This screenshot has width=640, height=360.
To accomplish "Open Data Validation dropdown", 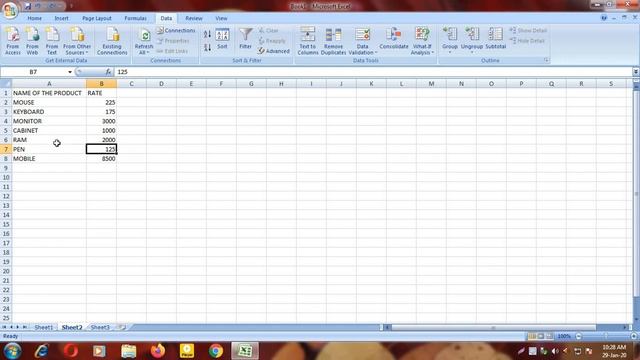I will click(x=362, y=40).
